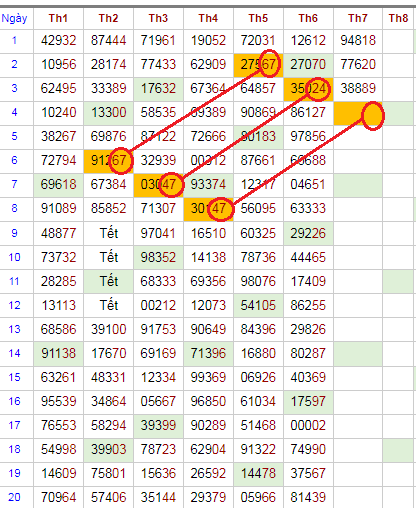Click the Tết cell in row 9

click(x=109, y=233)
